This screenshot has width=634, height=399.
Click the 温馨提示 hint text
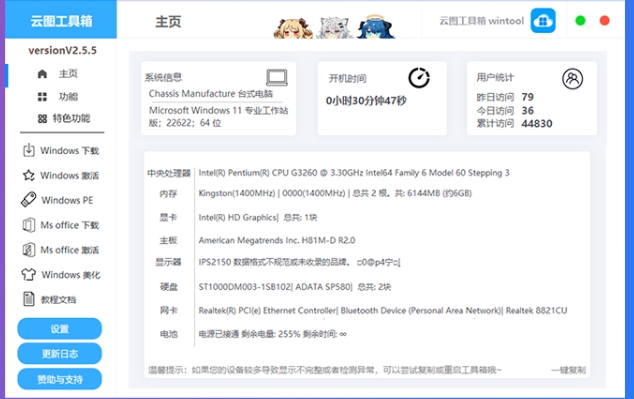tap(325, 370)
